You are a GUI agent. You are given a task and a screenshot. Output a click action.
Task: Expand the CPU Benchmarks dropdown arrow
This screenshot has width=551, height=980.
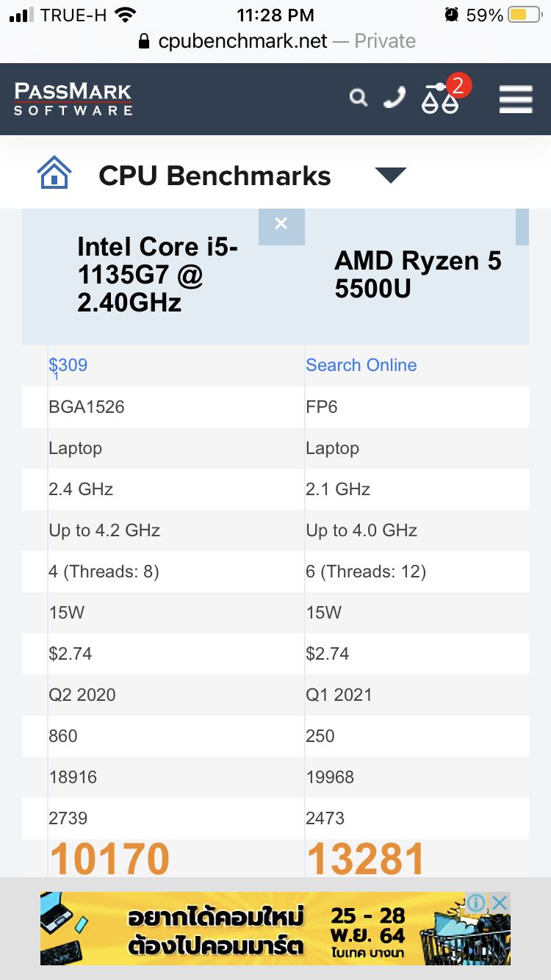click(390, 175)
